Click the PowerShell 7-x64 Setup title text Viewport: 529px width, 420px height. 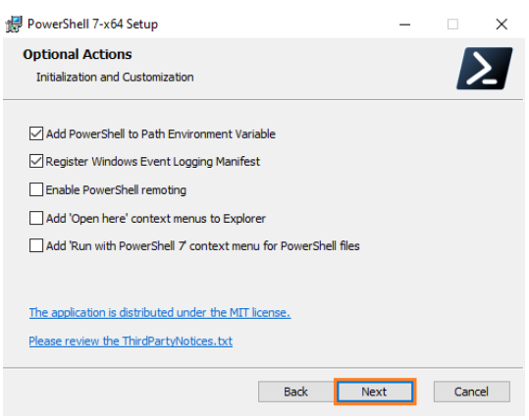[x=93, y=25]
